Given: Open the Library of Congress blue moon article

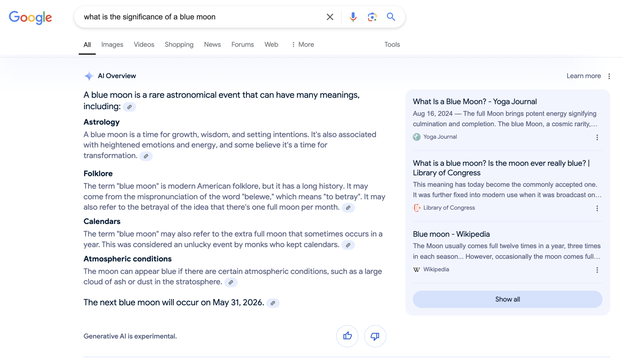Looking at the screenshot, I should (501, 168).
